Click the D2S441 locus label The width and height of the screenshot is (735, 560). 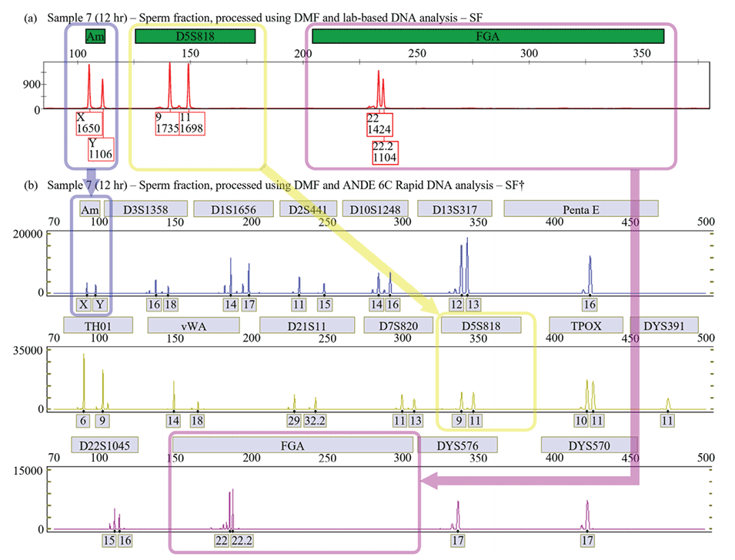point(307,208)
